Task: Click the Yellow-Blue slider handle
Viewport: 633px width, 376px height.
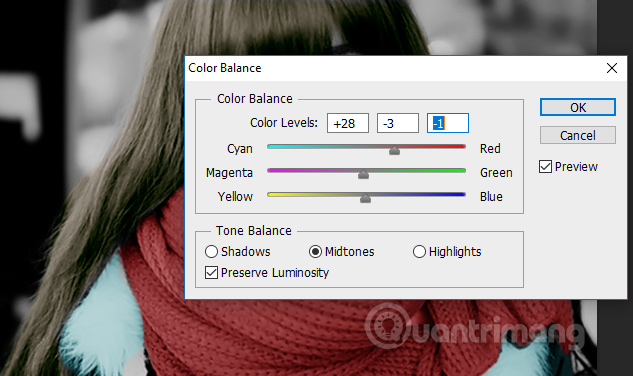Action: point(365,198)
